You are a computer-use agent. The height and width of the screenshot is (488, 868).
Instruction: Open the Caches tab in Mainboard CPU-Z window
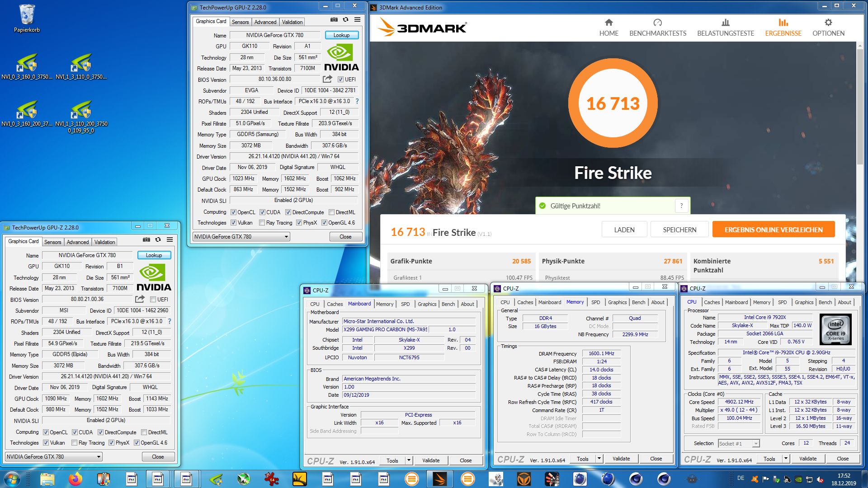click(335, 304)
